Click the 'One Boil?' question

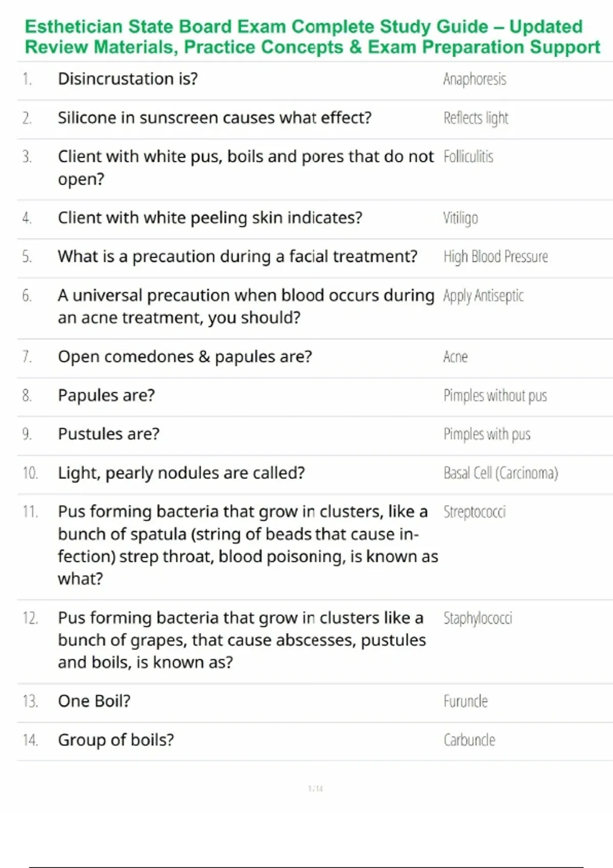[x=94, y=702]
